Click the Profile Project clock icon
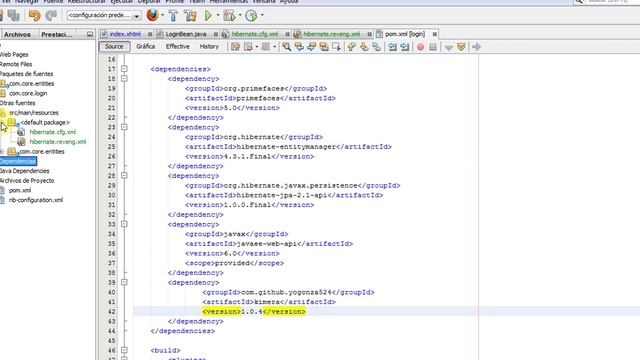The height and width of the screenshot is (360, 640). [251, 16]
